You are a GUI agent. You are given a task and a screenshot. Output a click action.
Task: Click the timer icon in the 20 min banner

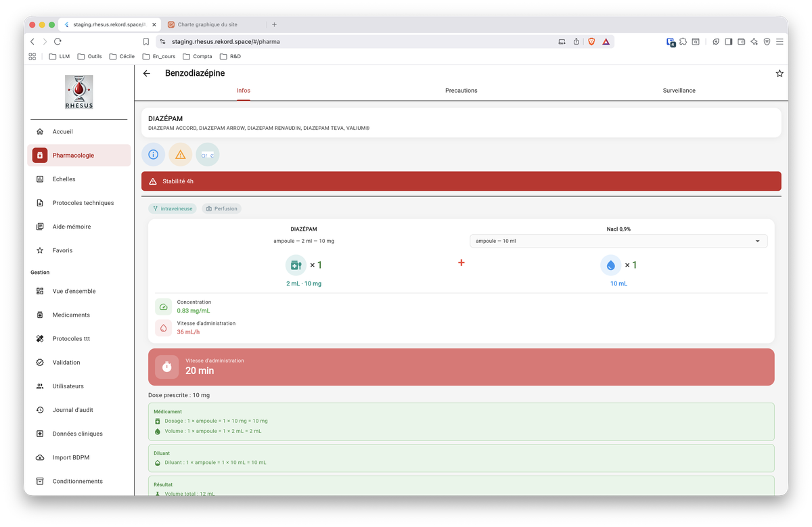click(x=167, y=367)
